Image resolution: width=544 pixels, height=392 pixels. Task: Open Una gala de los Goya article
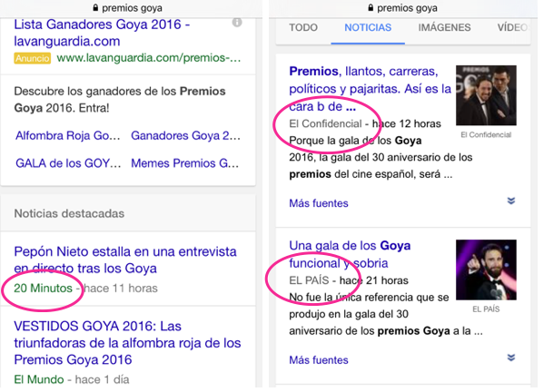click(x=350, y=254)
